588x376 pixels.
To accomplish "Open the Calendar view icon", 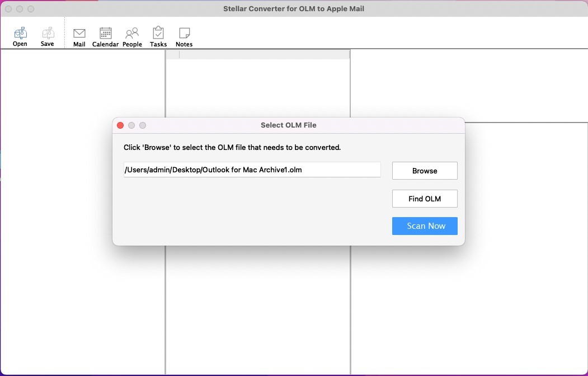I will tap(105, 34).
